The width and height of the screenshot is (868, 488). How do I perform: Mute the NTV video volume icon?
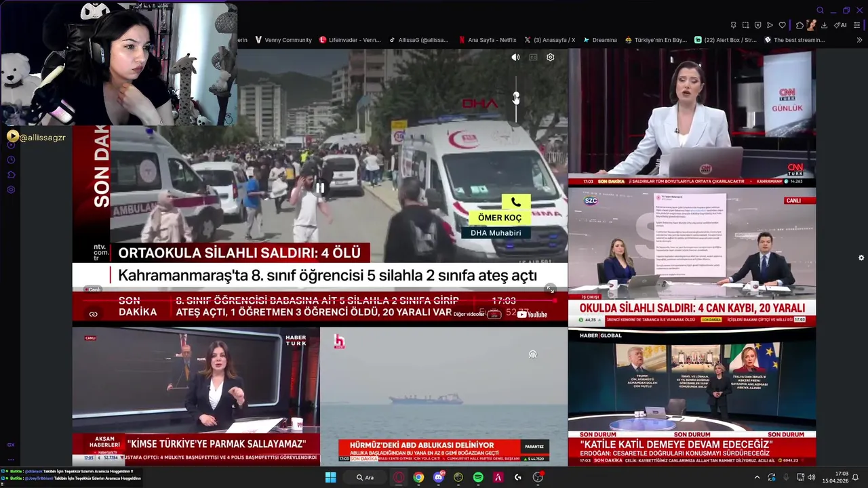pyautogui.click(x=515, y=58)
